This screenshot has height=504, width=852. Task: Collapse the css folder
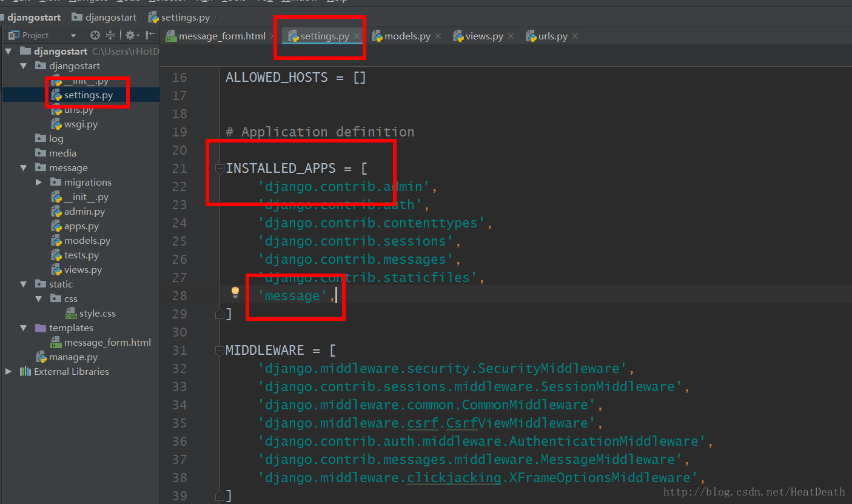[x=39, y=298]
